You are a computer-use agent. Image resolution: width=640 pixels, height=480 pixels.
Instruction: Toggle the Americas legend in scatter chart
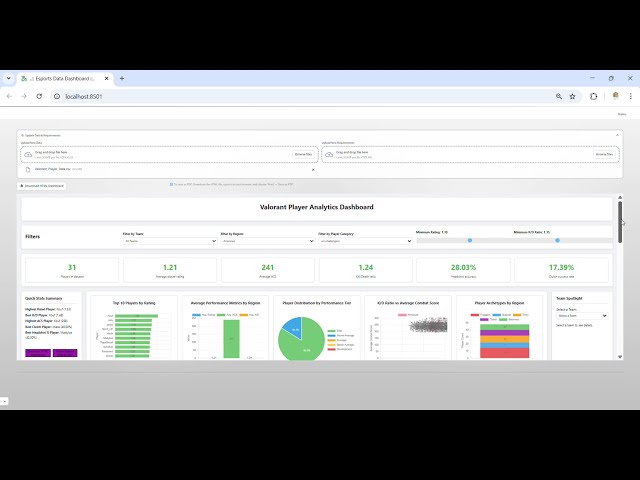coord(408,315)
